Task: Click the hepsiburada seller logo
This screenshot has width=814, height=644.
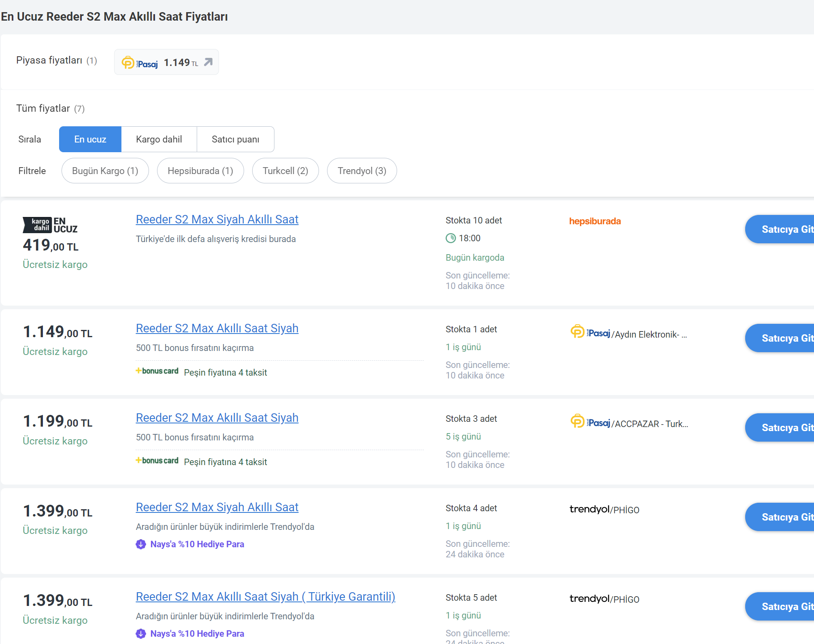Action: click(x=595, y=221)
